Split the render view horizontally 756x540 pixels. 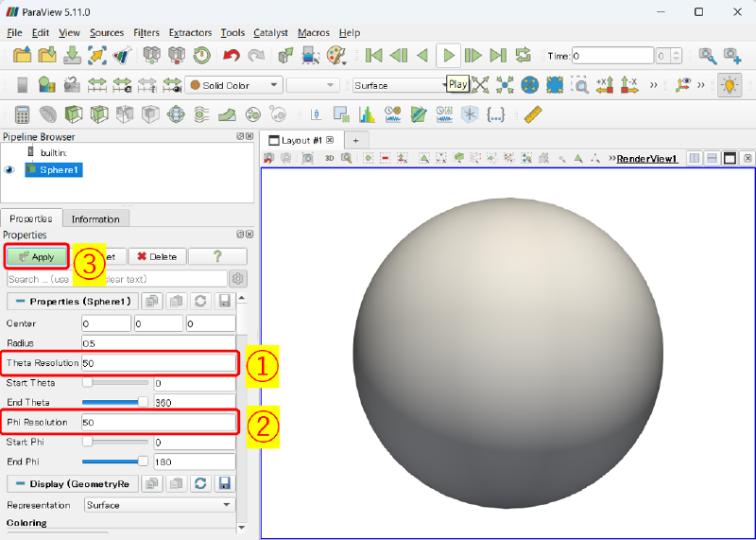pyautogui.click(x=695, y=158)
